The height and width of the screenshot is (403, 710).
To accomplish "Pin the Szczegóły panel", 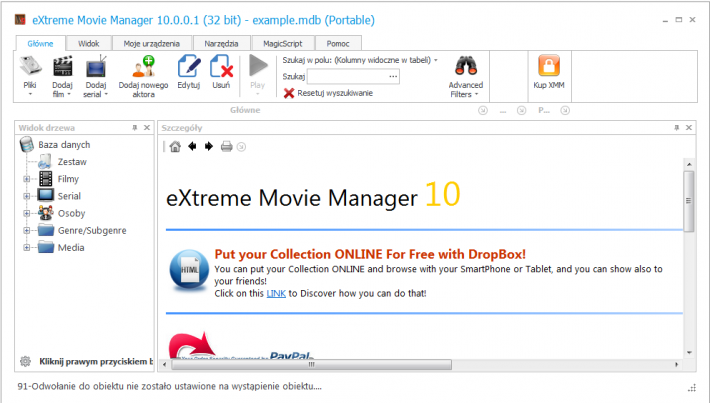I will click(676, 128).
